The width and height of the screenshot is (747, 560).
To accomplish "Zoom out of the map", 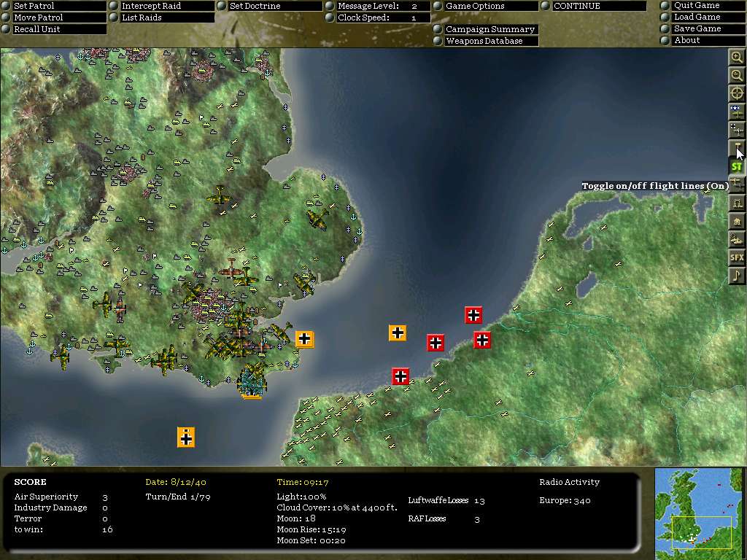I will click(737, 75).
